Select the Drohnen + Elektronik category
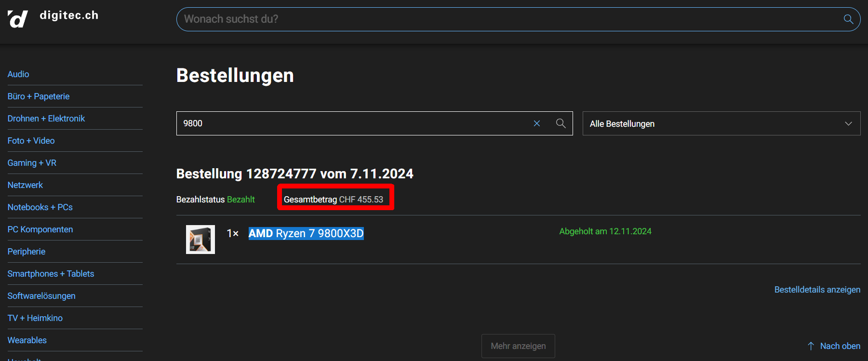Screen dimensions: 868x361 [46, 119]
